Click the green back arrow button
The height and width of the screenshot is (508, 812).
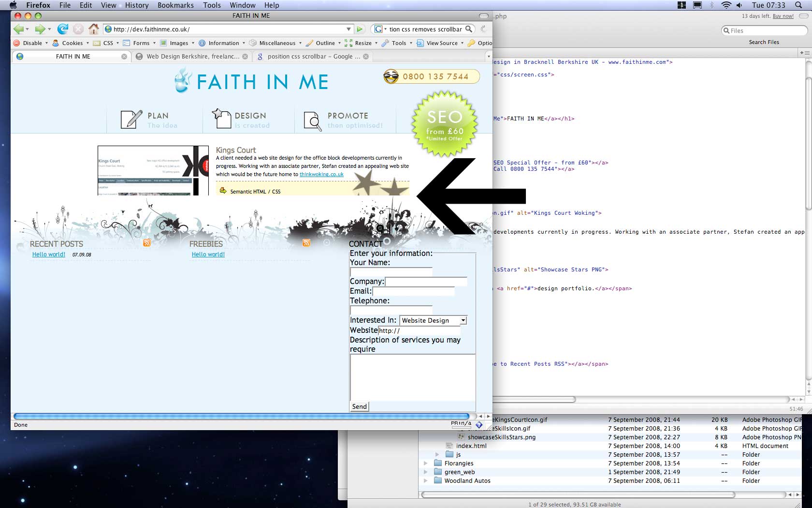point(19,30)
